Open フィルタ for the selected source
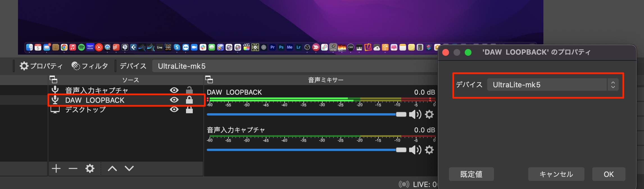Viewport: 644px width, 189px height. coord(90,66)
